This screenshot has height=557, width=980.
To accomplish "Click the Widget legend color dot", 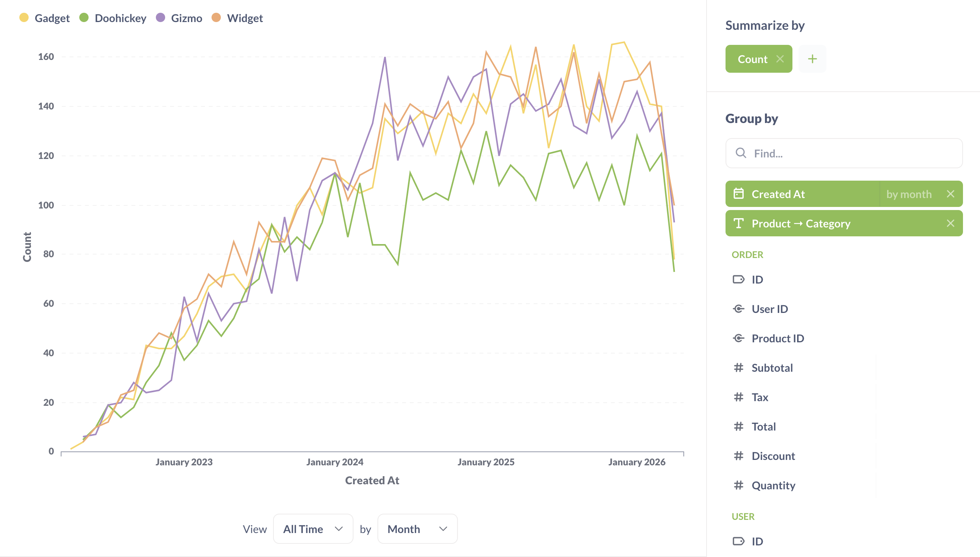I will click(x=216, y=18).
